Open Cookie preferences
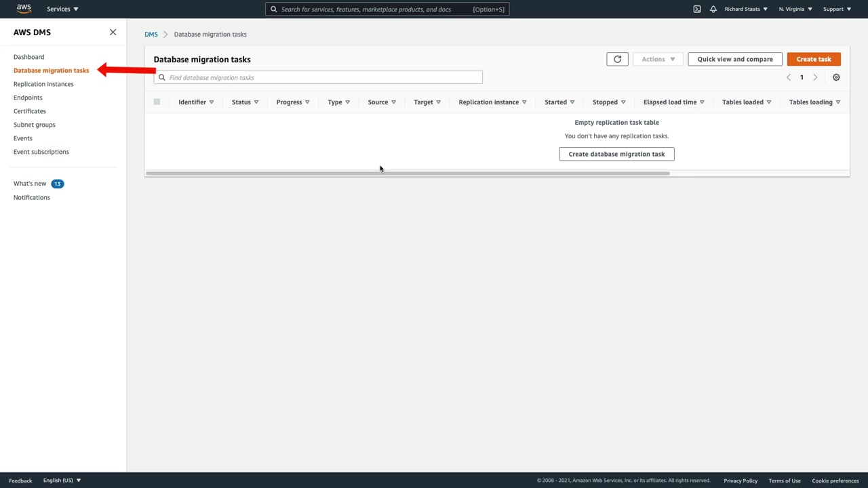 click(835, 481)
